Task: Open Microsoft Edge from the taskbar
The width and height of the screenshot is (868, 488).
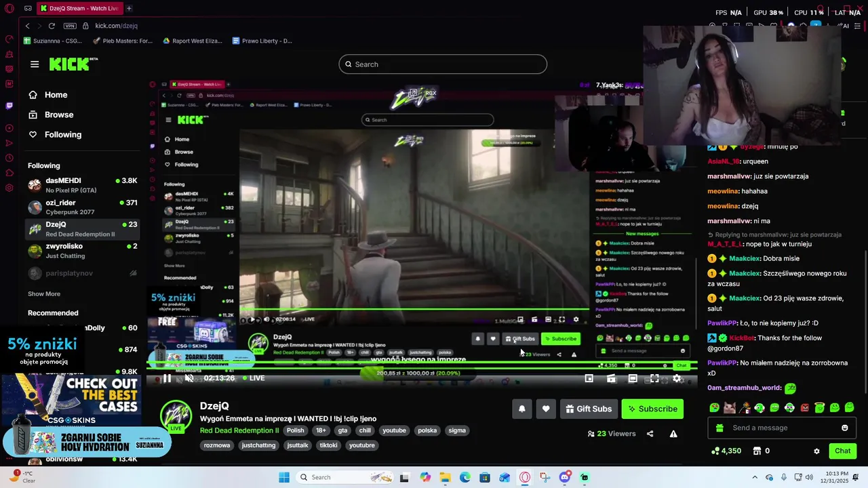Action: click(465, 477)
